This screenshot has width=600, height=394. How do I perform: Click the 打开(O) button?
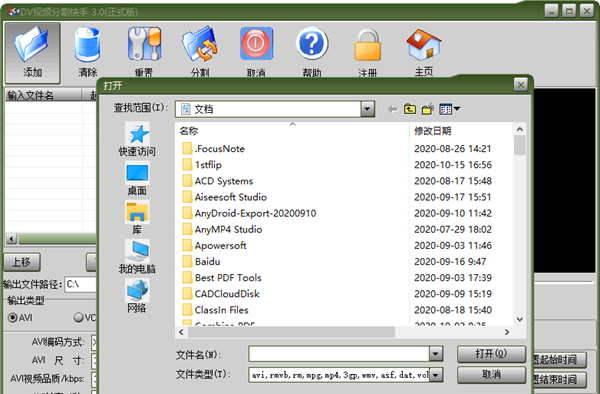pyautogui.click(x=491, y=354)
